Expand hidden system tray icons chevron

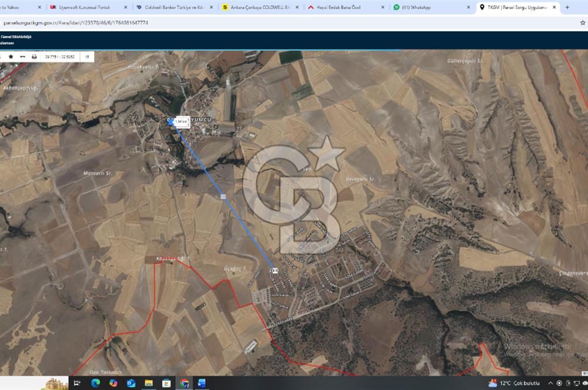550,383
